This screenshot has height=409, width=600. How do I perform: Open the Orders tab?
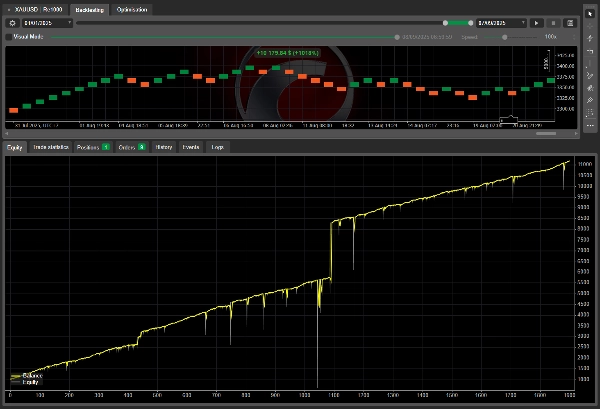[x=132, y=147]
